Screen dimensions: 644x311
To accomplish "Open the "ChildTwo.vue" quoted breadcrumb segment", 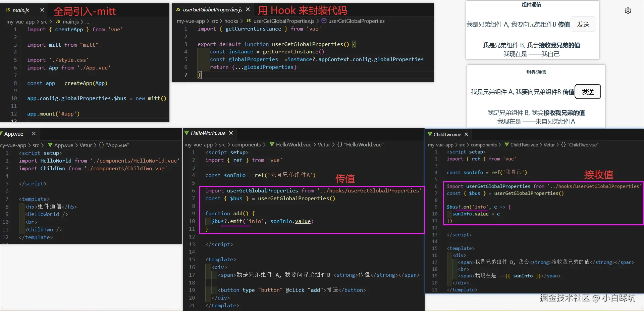I will [583, 145].
